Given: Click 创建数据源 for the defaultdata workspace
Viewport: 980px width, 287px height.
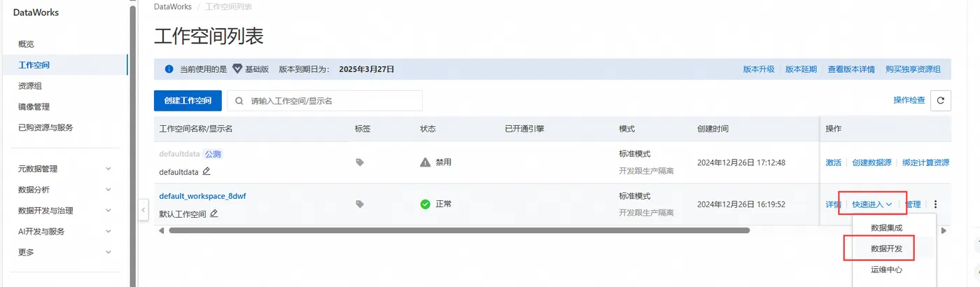Looking at the screenshot, I should 871,162.
